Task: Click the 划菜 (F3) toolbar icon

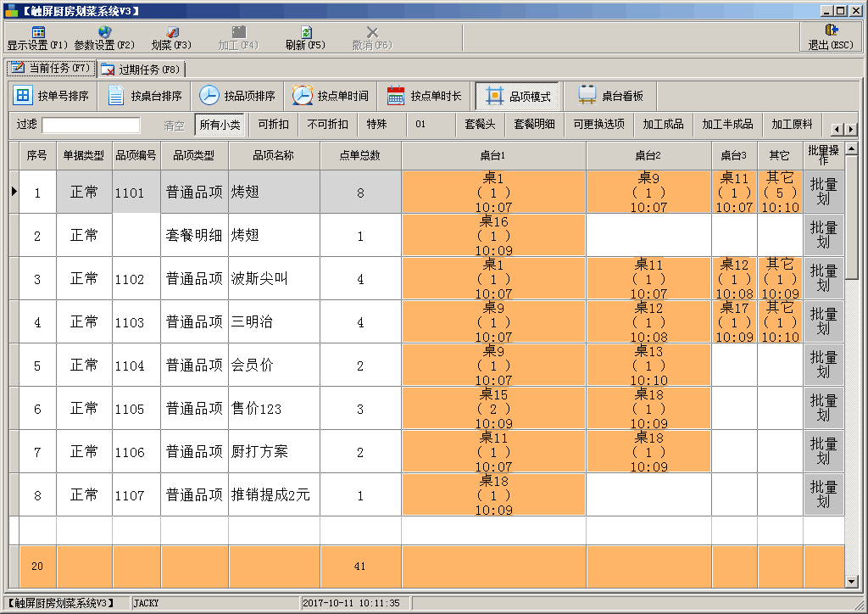Action: point(171,32)
